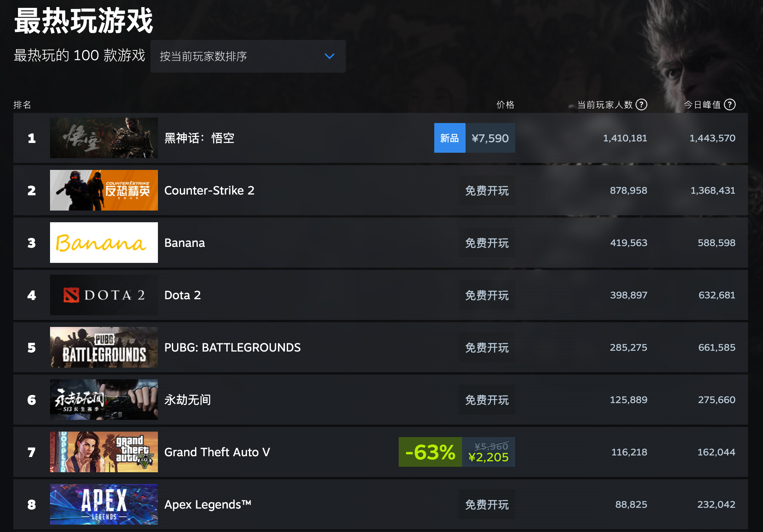Click the 黑神话：悟空 title

coord(199,138)
